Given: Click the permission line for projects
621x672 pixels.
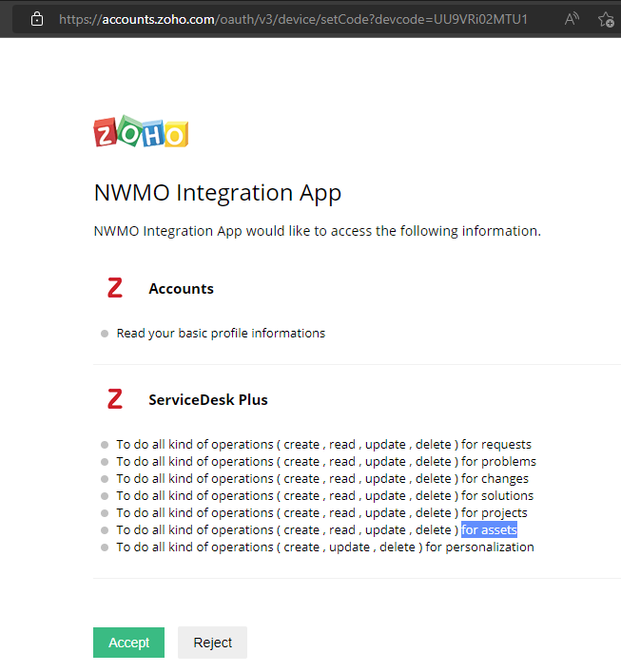Looking at the screenshot, I should click(322, 513).
